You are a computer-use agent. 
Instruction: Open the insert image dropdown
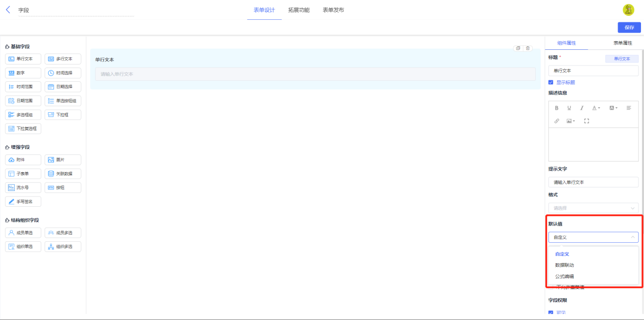pos(571,121)
